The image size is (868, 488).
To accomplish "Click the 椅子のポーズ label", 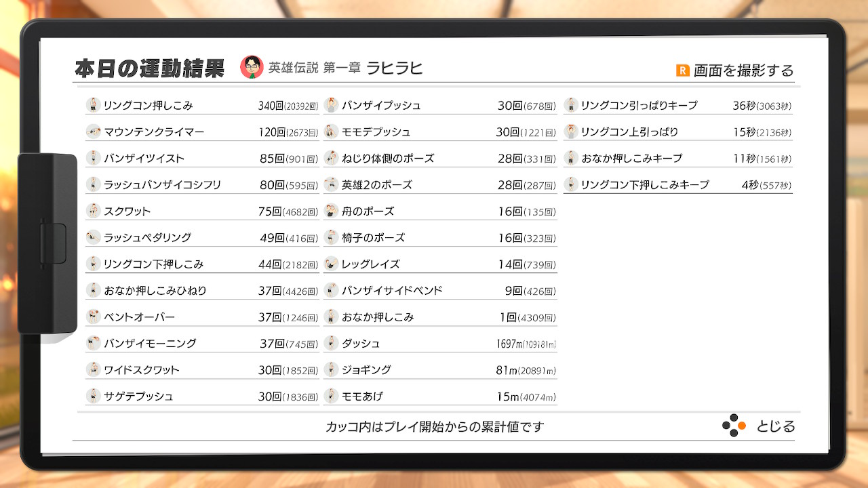I will [373, 238].
